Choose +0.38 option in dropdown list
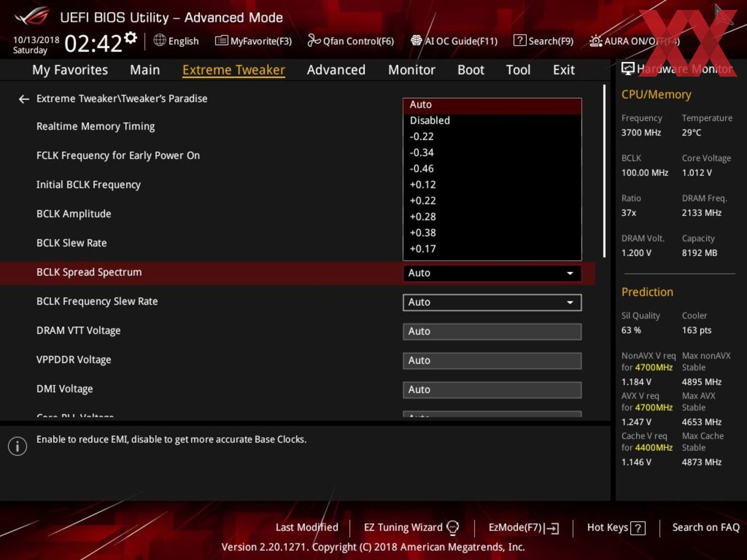Viewport: 747px width, 560px height. point(492,232)
